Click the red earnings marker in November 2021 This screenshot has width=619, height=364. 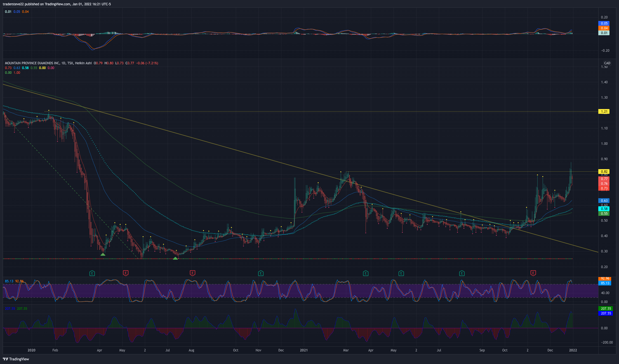[533, 273]
